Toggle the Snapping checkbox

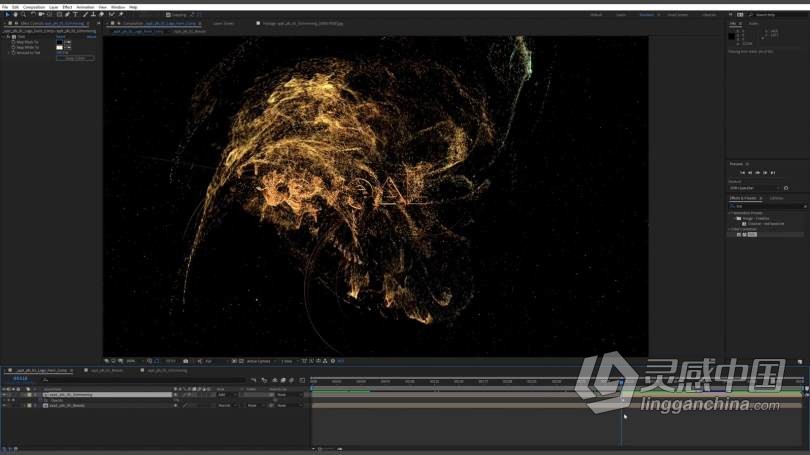[168, 15]
